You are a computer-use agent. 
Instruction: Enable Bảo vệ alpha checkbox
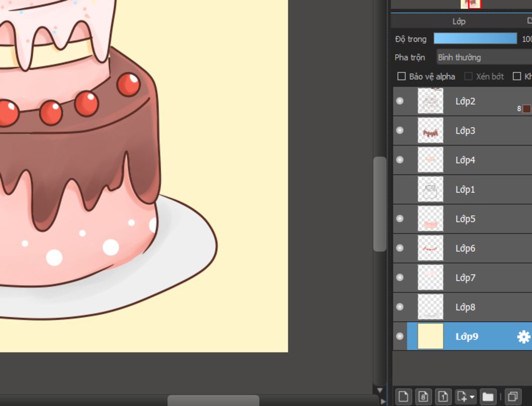pyautogui.click(x=402, y=76)
